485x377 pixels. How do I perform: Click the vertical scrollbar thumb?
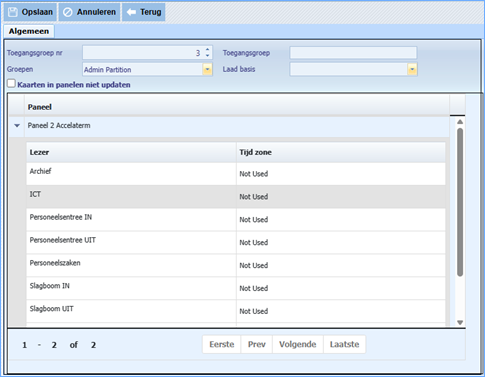click(460, 202)
